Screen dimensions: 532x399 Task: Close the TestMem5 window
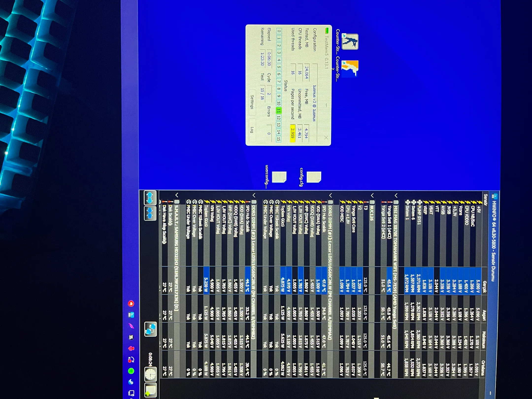326,137
